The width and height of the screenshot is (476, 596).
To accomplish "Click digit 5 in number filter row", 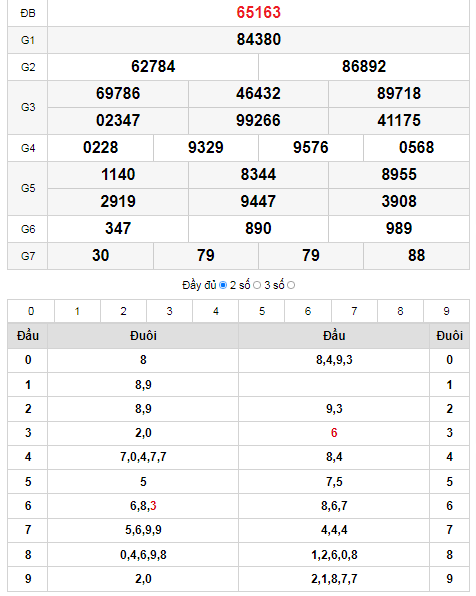I will pyautogui.click(x=262, y=311).
